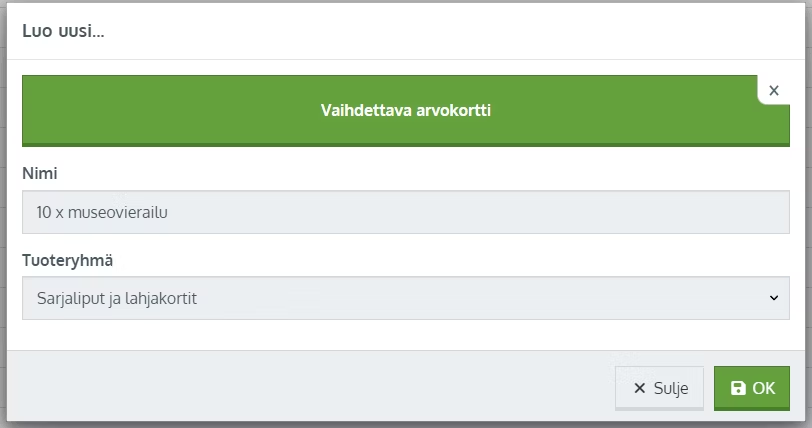Close the dialog using the Sulje button
Screen dimensions: 812x428
pyautogui.click(x=659, y=388)
